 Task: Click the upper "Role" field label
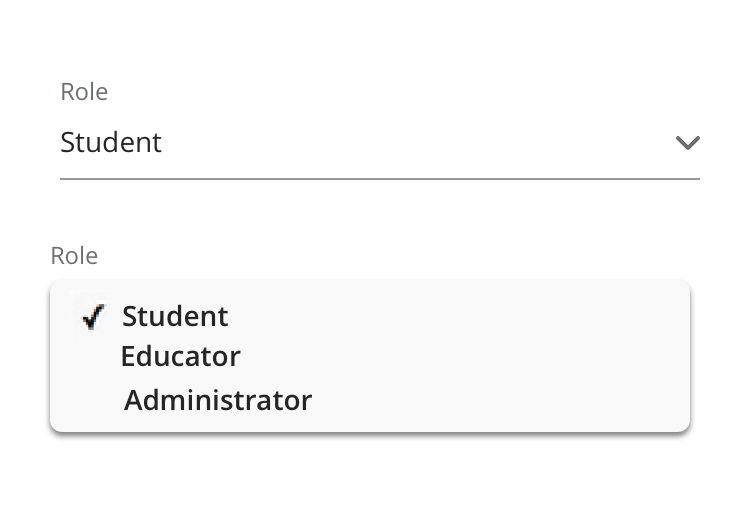click(84, 92)
